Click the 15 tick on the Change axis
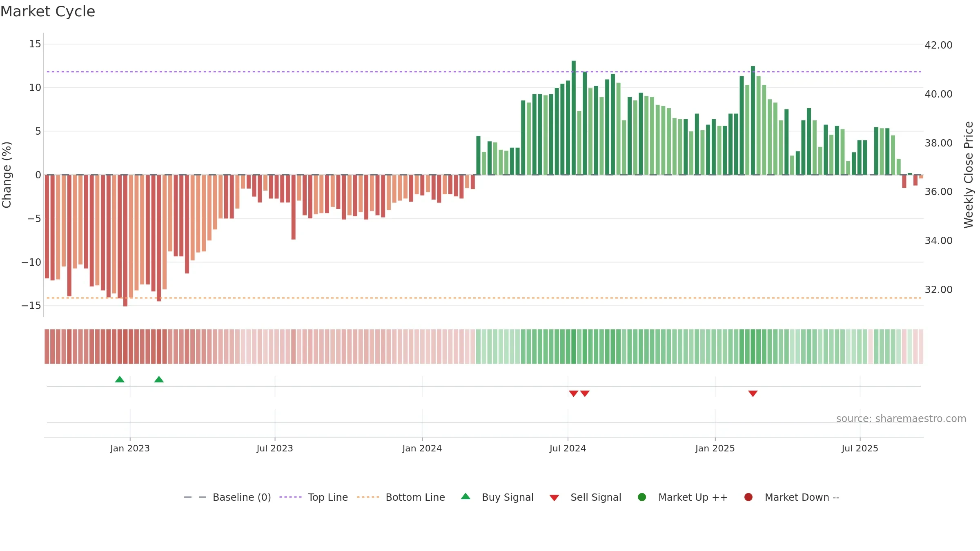 pos(35,44)
